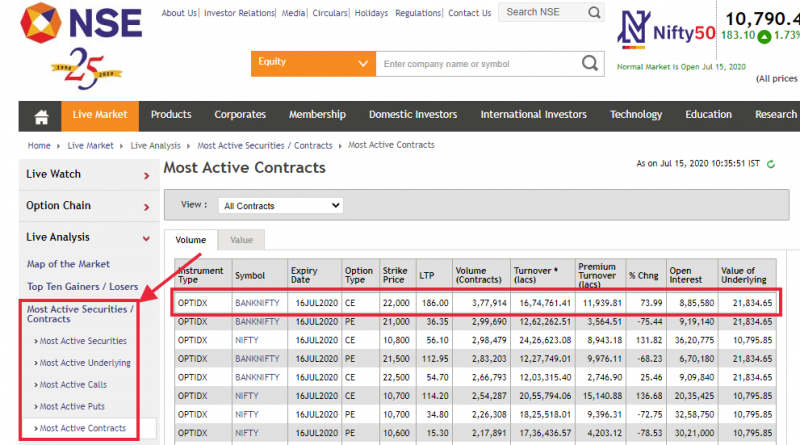This screenshot has width=800, height=445.
Task: Click the Circulars link
Action: [330, 13]
